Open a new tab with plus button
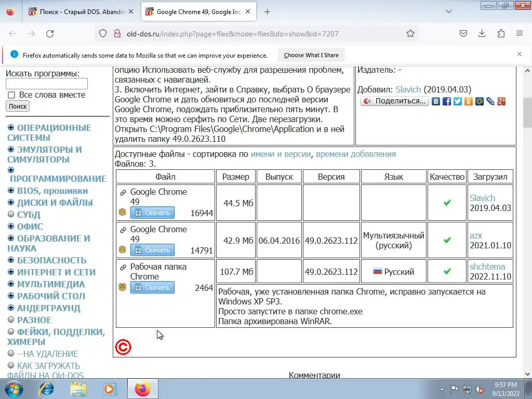Viewport: 532px width, 399px height. point(268,12)
